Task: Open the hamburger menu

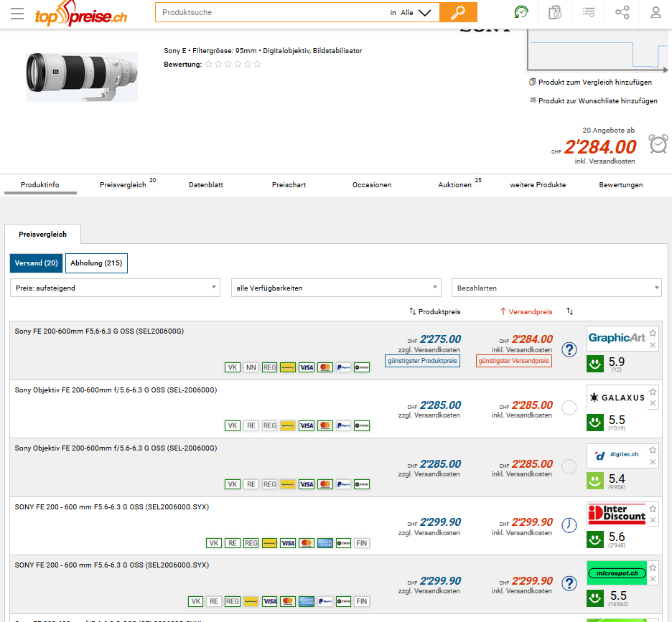Action: tap(17, 14)
